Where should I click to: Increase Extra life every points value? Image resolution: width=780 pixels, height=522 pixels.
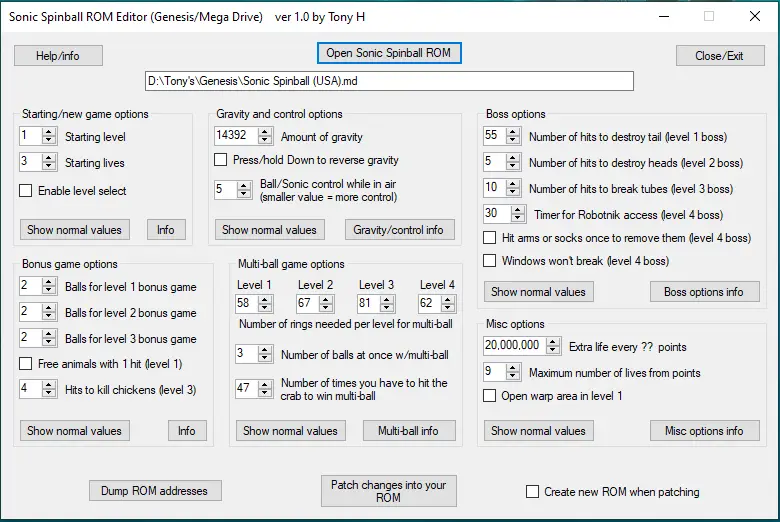[x=553, y=342]
